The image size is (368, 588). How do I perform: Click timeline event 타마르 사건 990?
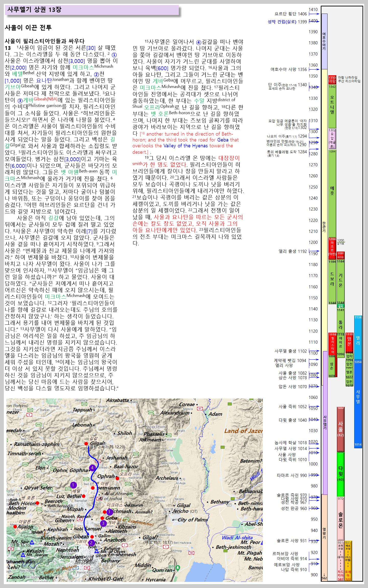292,475
